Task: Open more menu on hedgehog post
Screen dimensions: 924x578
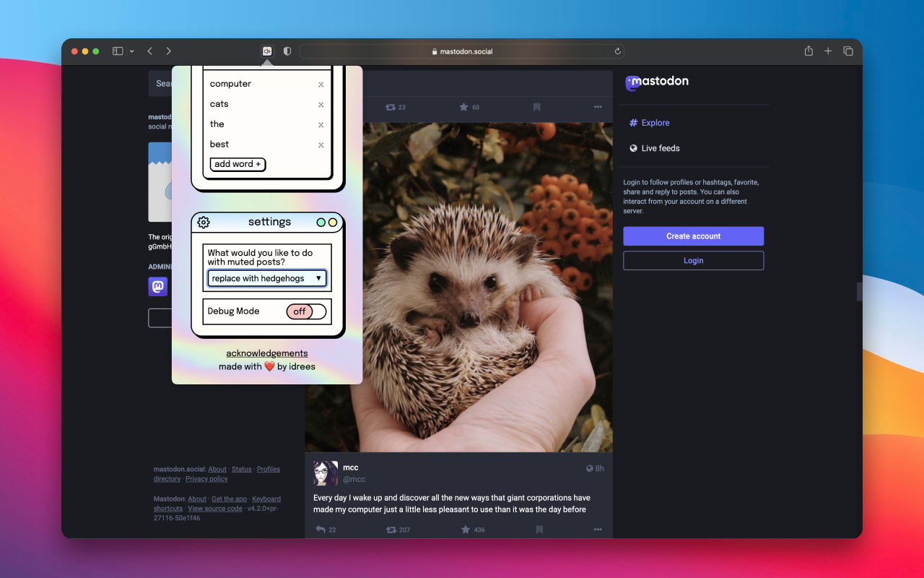Action: click(598, 107)
